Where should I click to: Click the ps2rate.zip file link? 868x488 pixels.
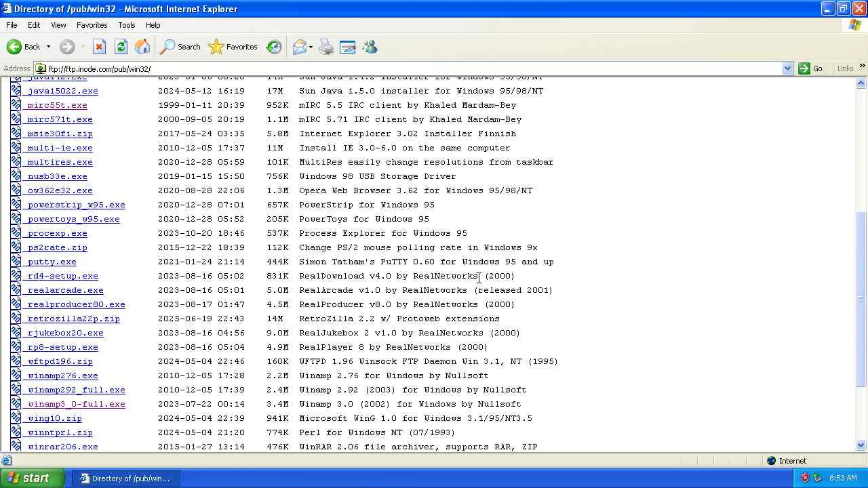pyautogui.click(x=57, y=247)
